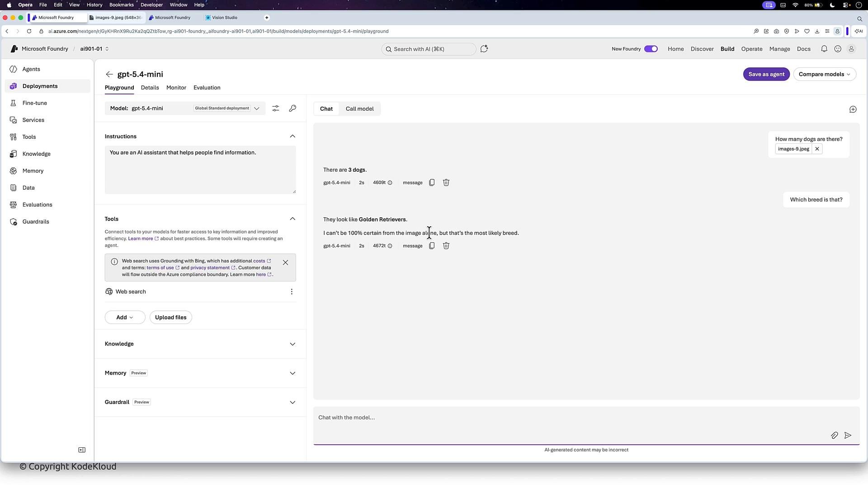This screenshot has height=488, width=868.
Task: Start a new chat with plus icon
Action: [853, 109]
